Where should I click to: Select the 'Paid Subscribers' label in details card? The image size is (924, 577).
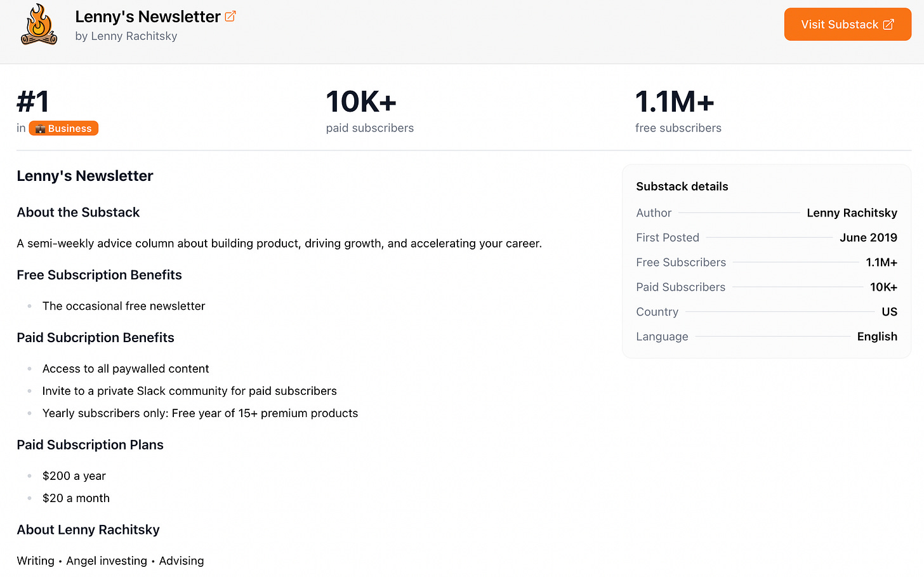[x=680, y=287]
